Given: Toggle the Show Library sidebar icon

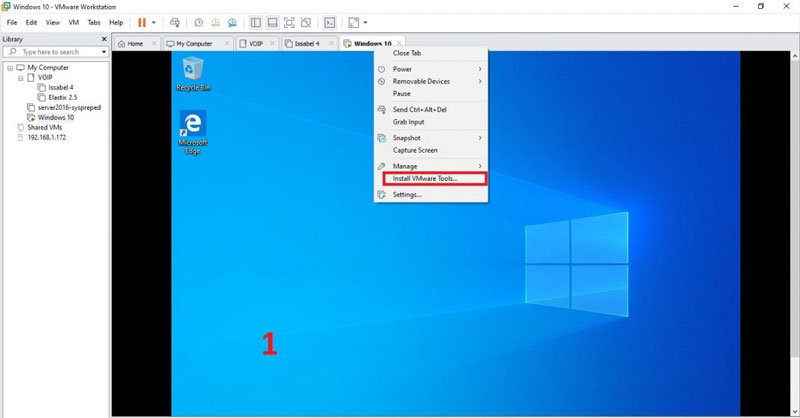Looking at the screenshot, I should point(256,22).
